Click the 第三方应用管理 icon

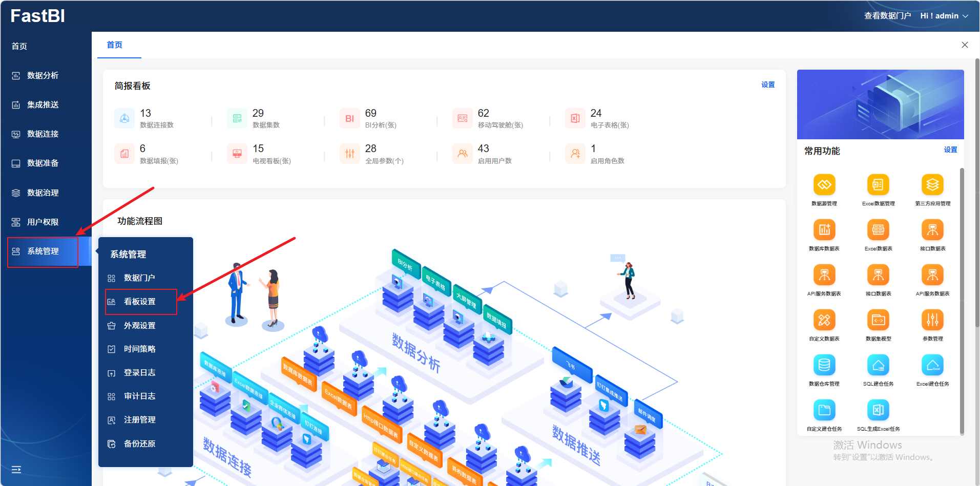point(932,185)
